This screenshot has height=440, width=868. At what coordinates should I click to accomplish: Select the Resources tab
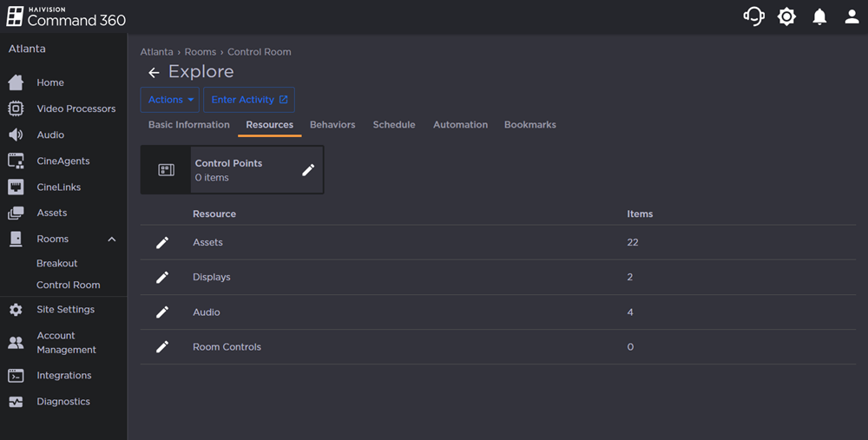pyautogui.click(x=270, y=125)
